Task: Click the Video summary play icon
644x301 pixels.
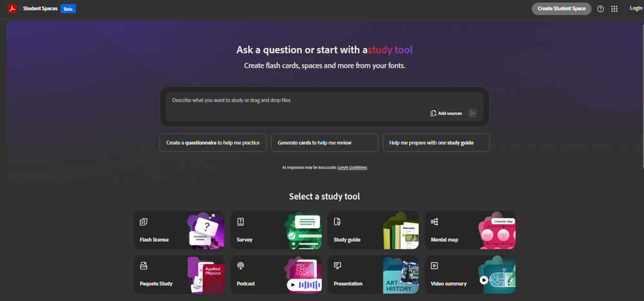Action: click(x=435, y=266)
